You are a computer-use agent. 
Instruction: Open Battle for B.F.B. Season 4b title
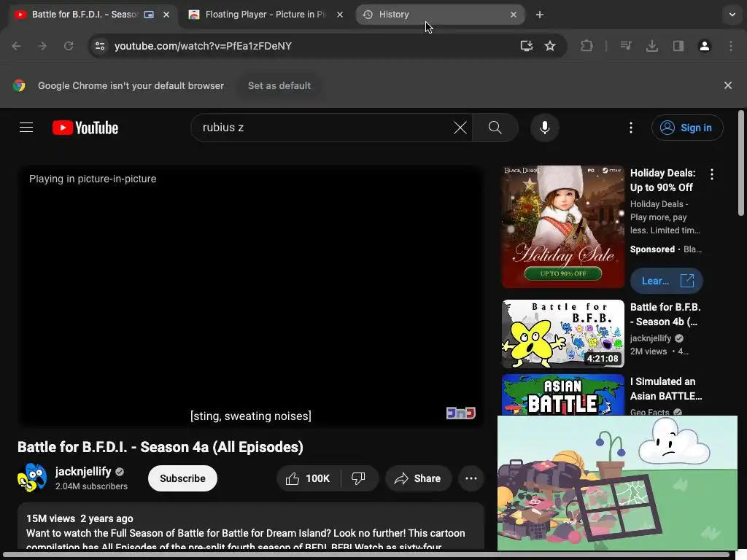pyautogui.click(x=665, y=314)
